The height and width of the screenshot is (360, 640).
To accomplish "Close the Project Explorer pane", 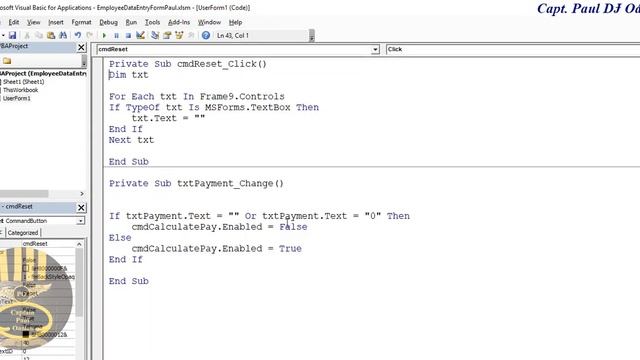I will tap(81, 47).
